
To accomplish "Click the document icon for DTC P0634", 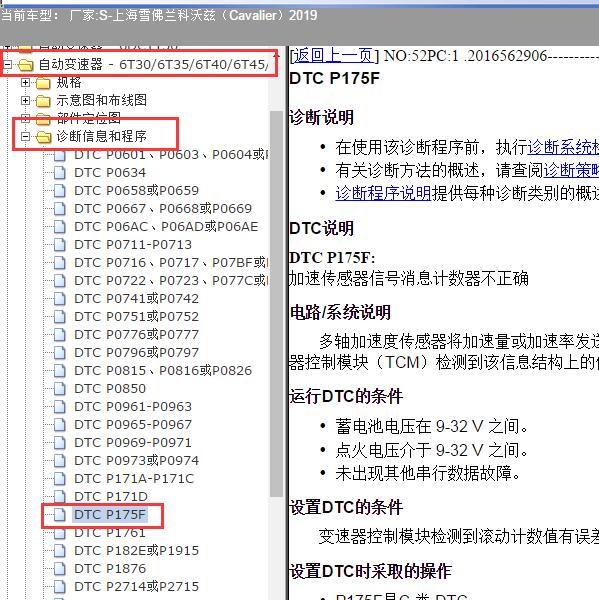I will [x=60, y=173].
